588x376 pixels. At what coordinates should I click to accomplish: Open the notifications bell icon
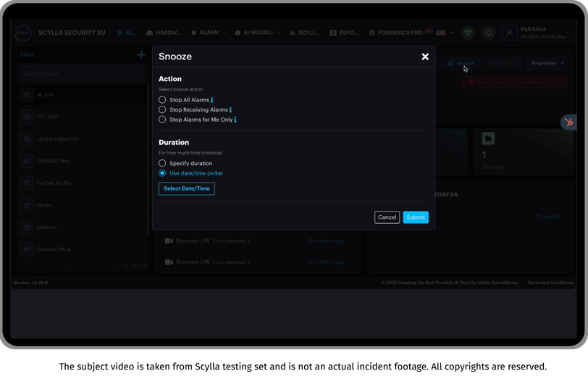(488, 33)
